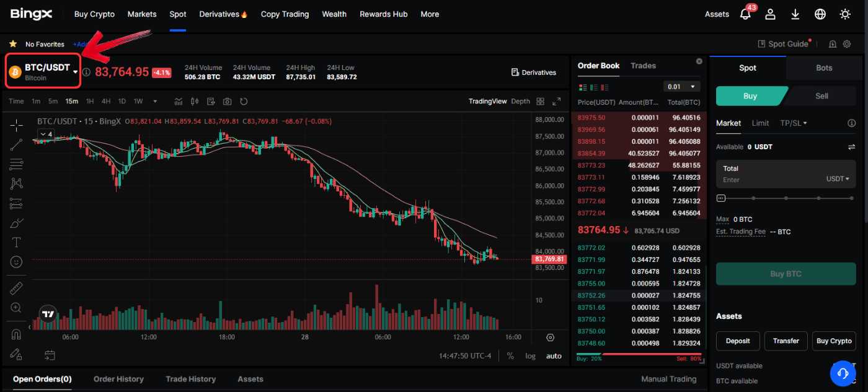Open the Markets page
This screenshot has height=392, width=868.
click(x=142, y=14)
